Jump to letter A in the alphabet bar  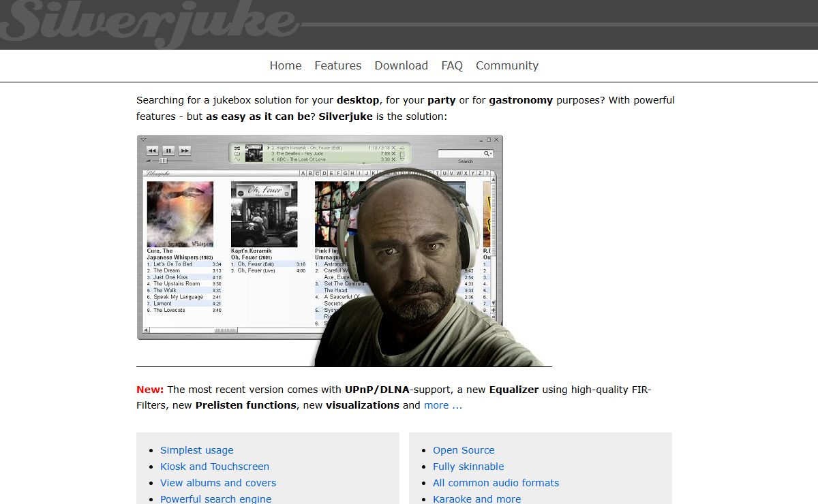coord(303,173)
